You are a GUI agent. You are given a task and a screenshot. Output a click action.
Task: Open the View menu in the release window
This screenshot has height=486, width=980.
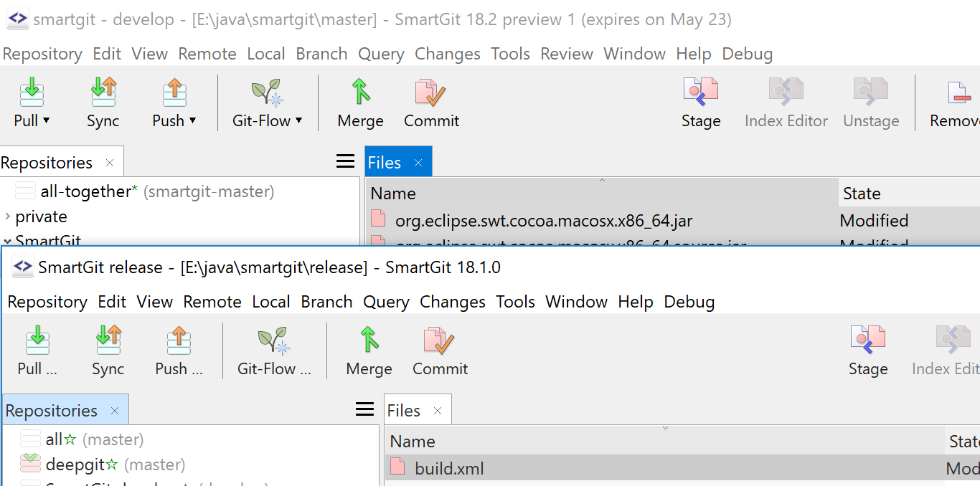click(x=155, y=302)
